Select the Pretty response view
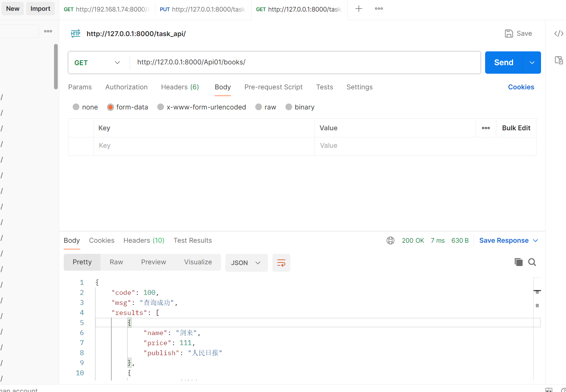Image resolution: width=566 pixels, height=392 pixels. pyautogui.click(x=82, y=262)
